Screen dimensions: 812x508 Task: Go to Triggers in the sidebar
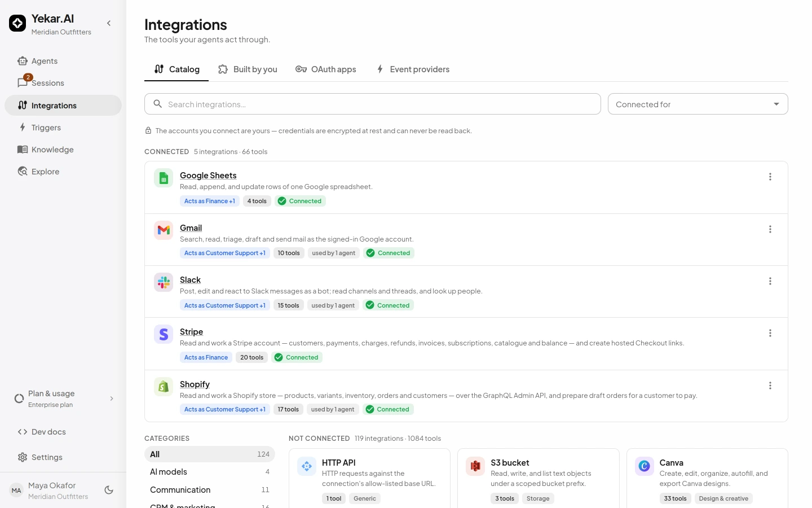click(x=63, y=128)
